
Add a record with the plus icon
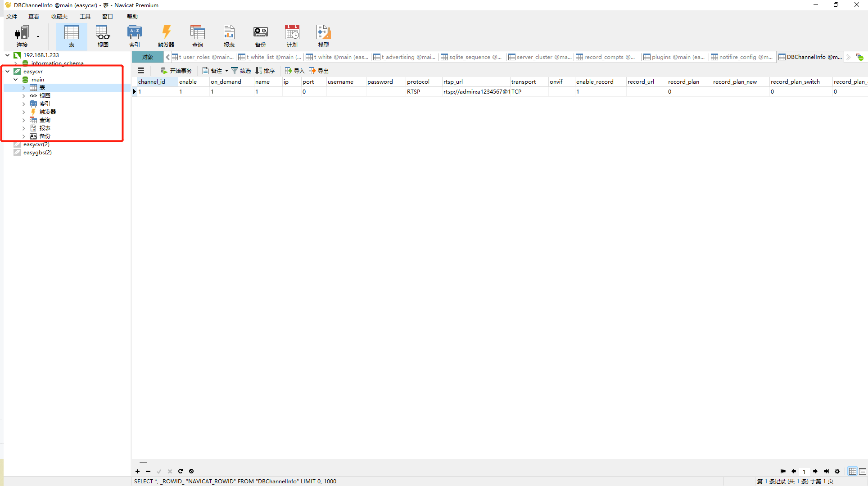[137, 471]
